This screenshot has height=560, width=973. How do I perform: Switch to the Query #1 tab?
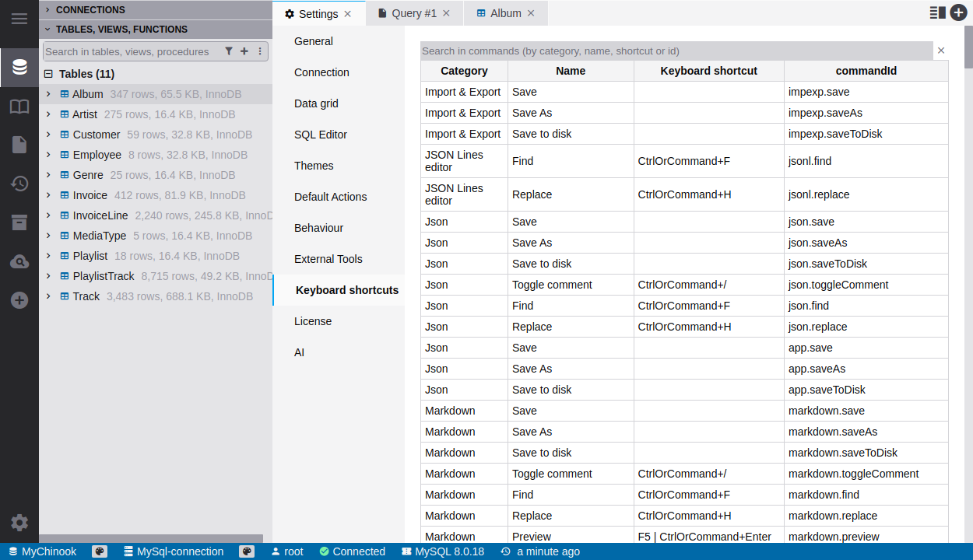[x=413, y=13]
